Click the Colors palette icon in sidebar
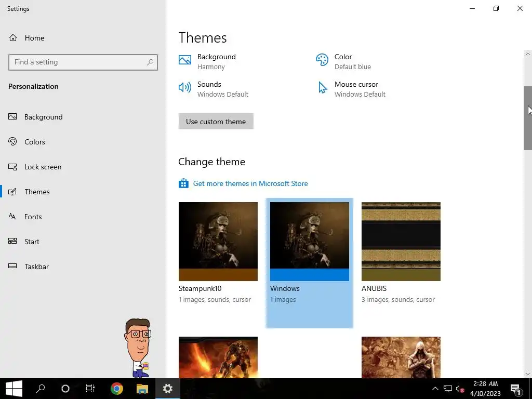The image size is (532, 399). [12, 141]
